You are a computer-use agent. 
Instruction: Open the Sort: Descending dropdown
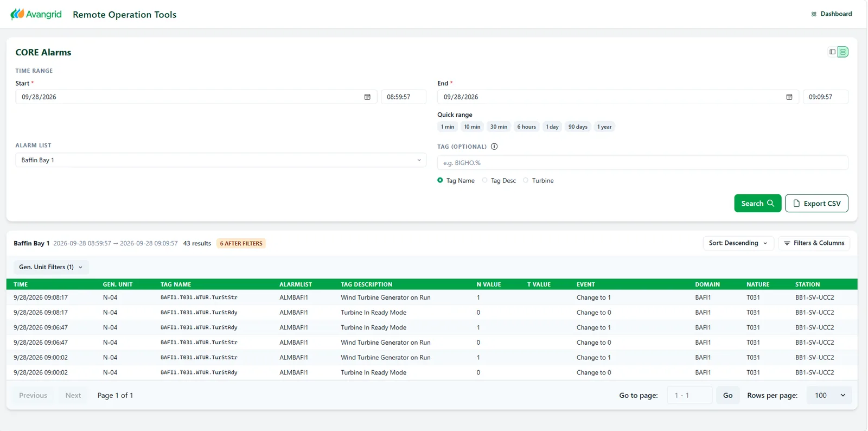point(738,243)
